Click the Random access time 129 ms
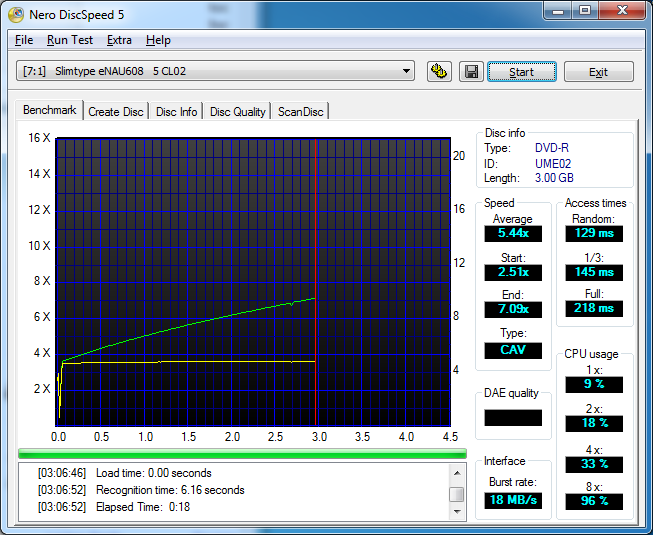Screen dimensions: 653x535 click(594, 233)
